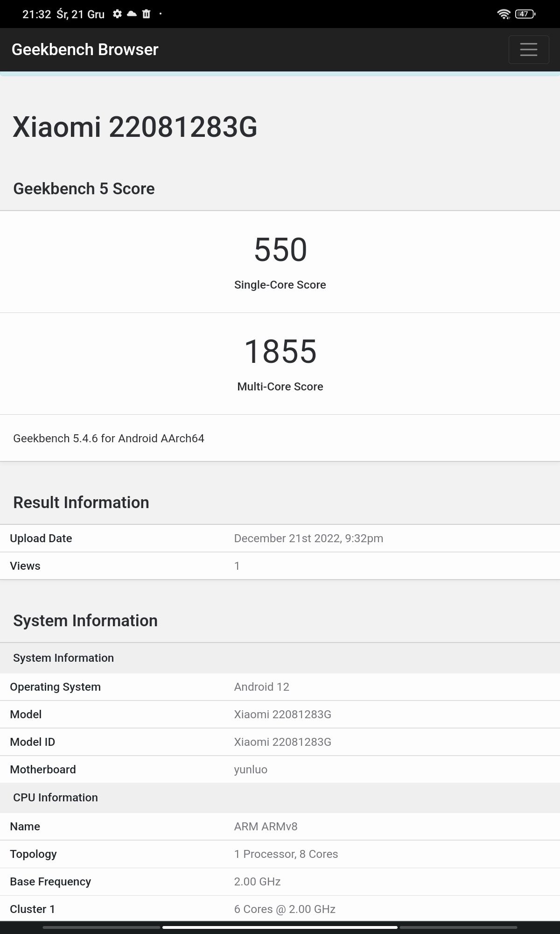Image resolution: width=560 pixels, height=934 pixels.
Task: Select the upload date December 21st 2022
Action: (308, 538)
